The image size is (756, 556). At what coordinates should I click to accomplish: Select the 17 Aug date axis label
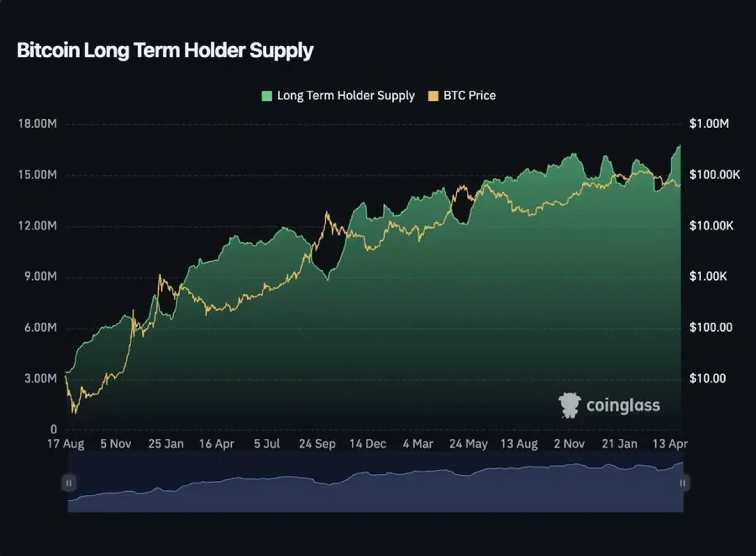point(66,444)
